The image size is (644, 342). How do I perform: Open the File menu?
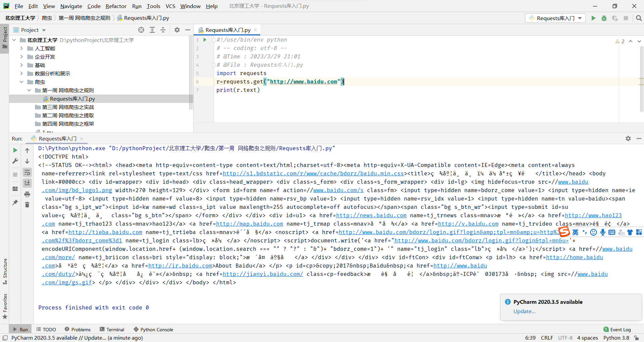coord(19,6)
